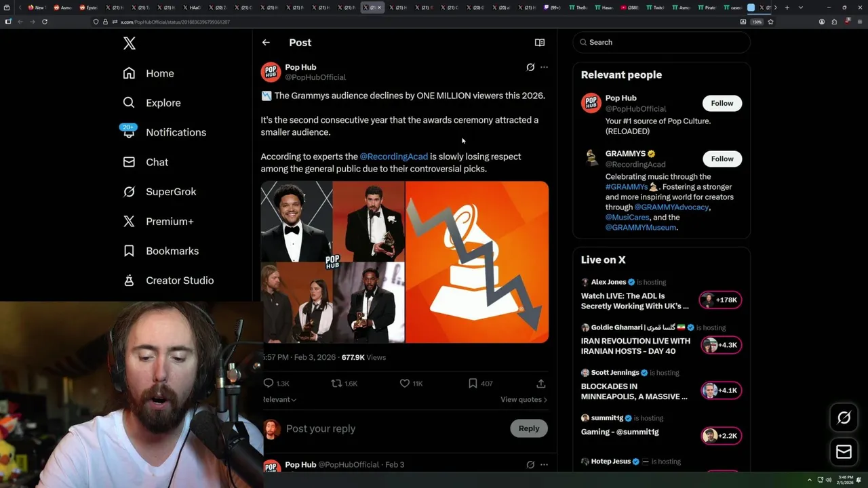Open the @RecordingAcad mention link
Image resolution: width=868 pixels, height=488 pixels.
click(x=394, y=157)
